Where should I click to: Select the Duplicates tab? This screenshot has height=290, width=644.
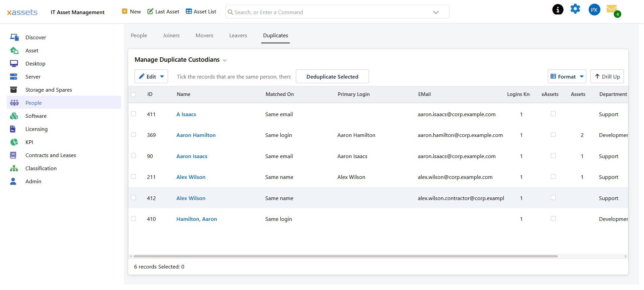click(275, 36)
